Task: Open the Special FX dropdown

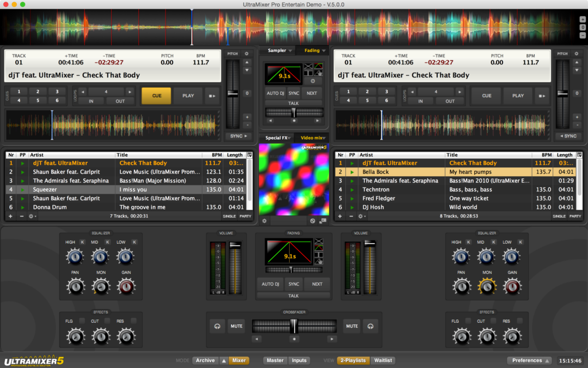Action: tap(278, 138)
